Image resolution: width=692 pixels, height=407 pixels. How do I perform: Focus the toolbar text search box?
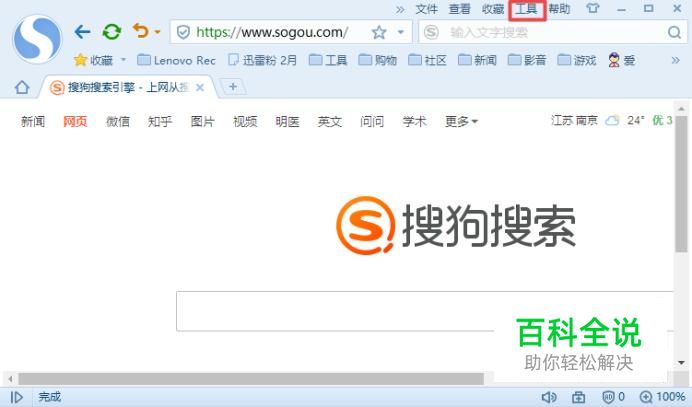pos(554,32)
